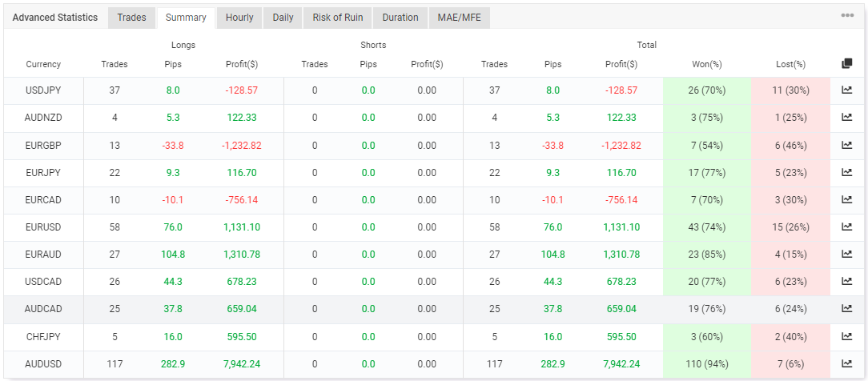Image resolution: width=868 pixels, height=381 pixels.
Task: Select the EURUSD currency cell
Action: pyautogui.click(x=43, y=227)
